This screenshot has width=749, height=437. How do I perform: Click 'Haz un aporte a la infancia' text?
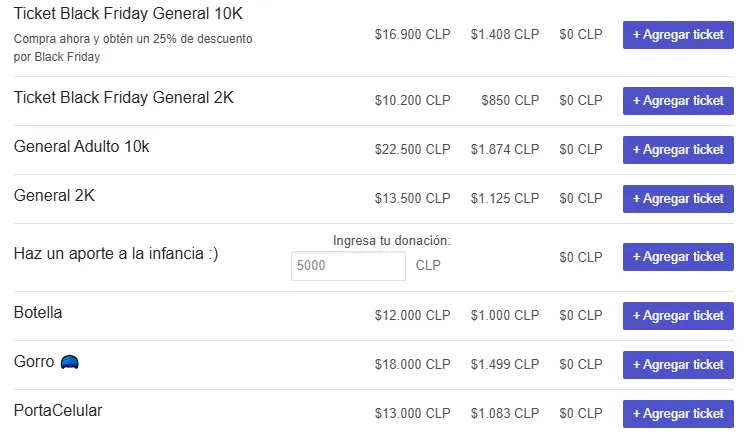coord(116,254)
